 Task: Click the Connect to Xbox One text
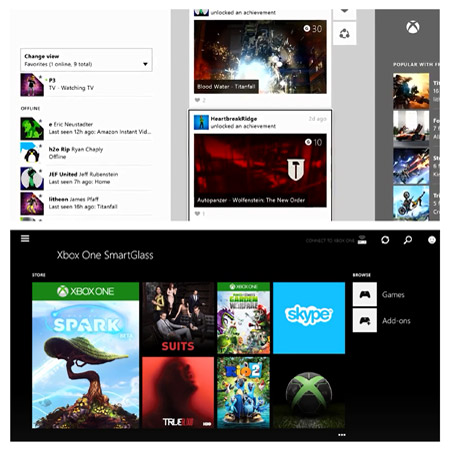tap(330, 240)
